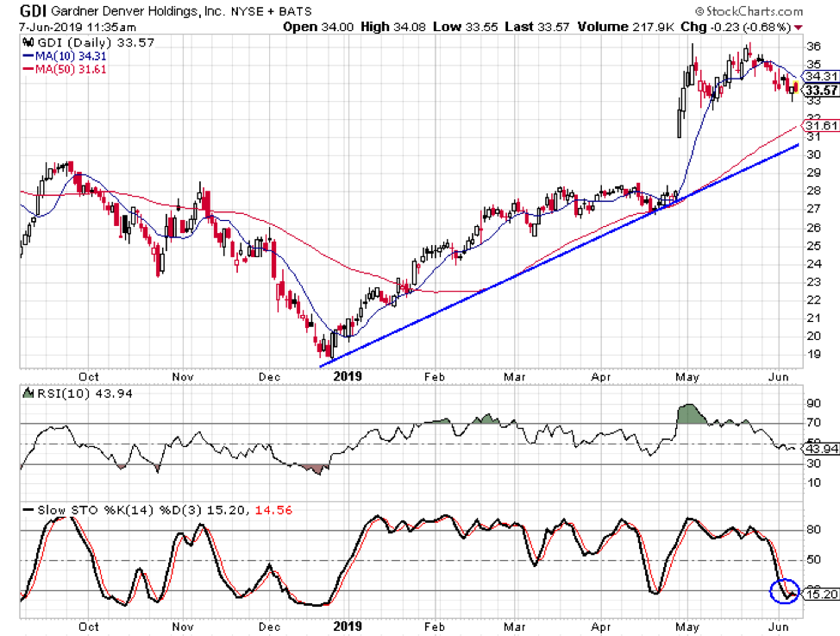Click the Open 34.00 value

318,27
